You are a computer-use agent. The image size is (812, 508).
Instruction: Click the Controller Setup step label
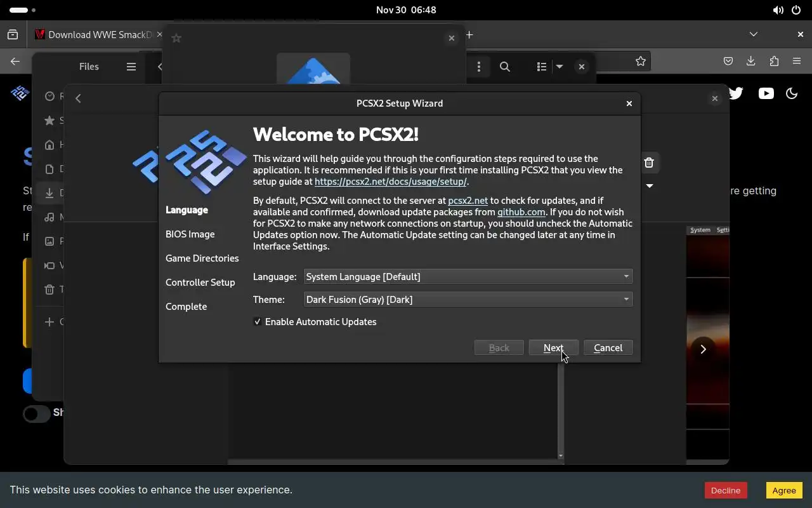tap(200, 283)
